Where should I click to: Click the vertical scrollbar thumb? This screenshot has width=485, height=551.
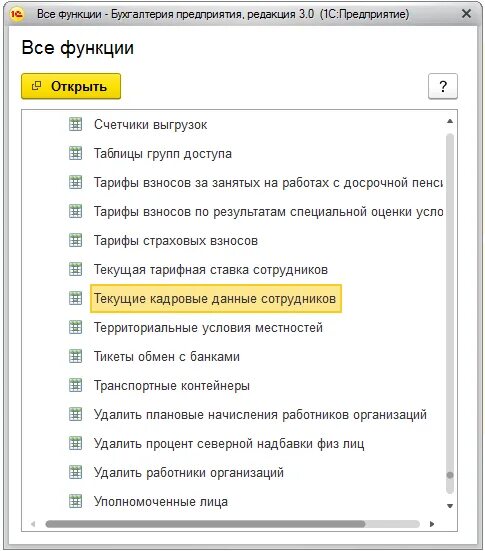tap(450, 475)
